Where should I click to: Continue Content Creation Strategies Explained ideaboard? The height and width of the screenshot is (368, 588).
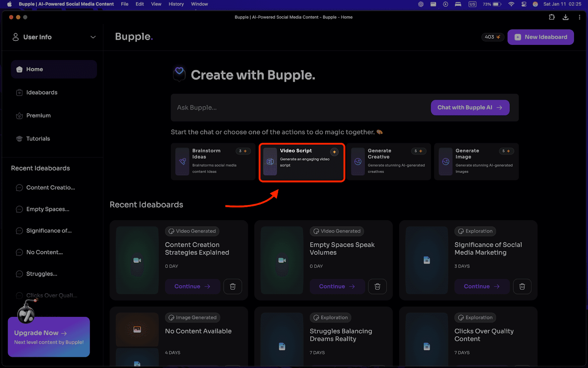coord(193,286)
